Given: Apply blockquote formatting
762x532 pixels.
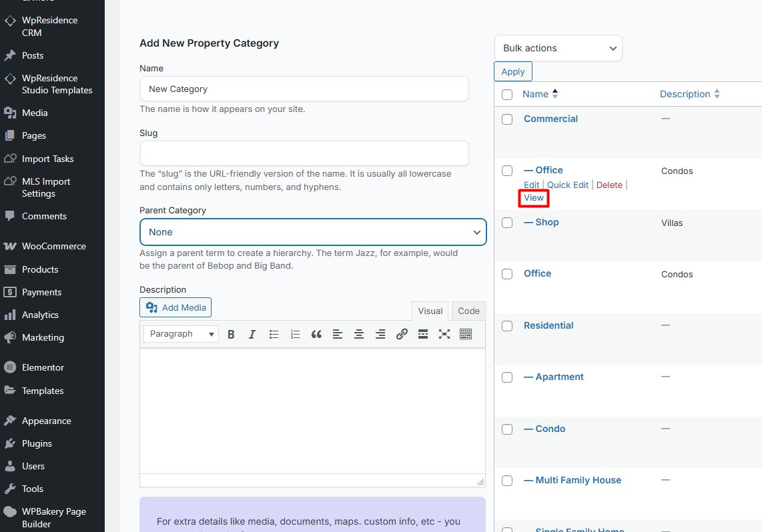Looking at the screenshot, I should pyautogui.click(x=316, y=335).
